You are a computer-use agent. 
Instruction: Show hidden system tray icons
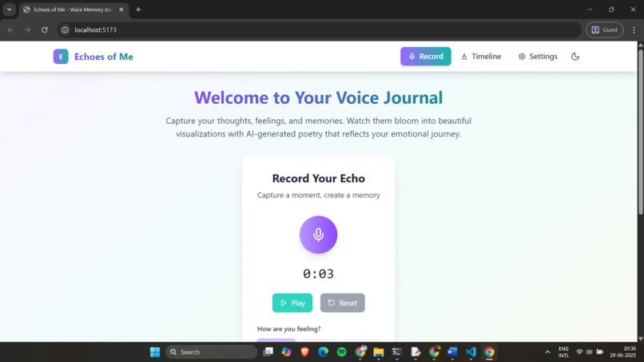tap(547, 352)
